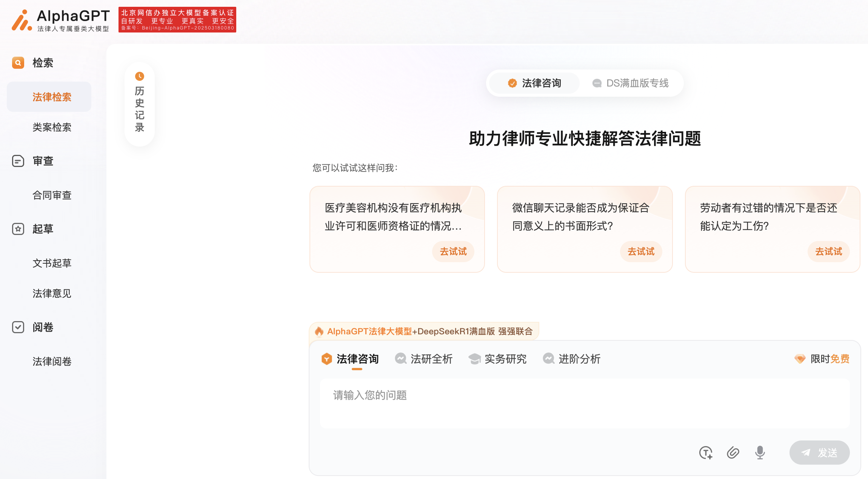This screenshot has width=868, height=479.
Task: Open the 历史记录 history panel
Action: coord(140,104)
